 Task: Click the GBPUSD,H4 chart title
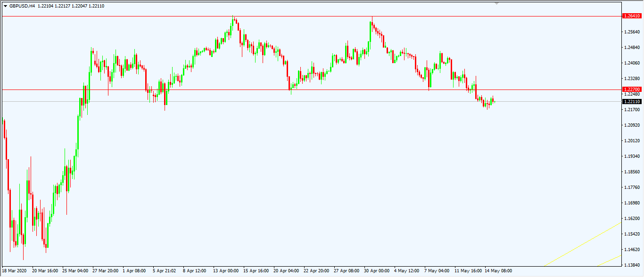(x=22, y=6)
